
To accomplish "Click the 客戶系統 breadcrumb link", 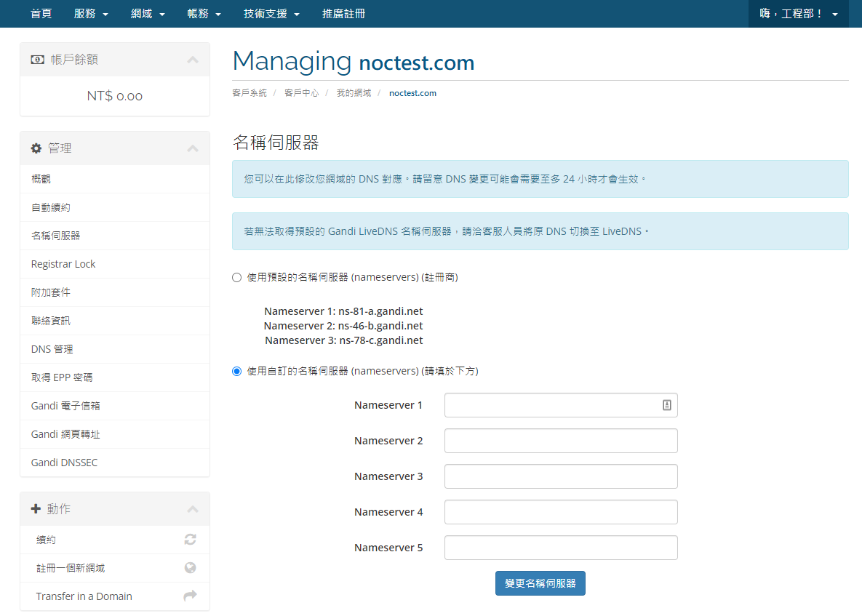I will click(250, 93).
